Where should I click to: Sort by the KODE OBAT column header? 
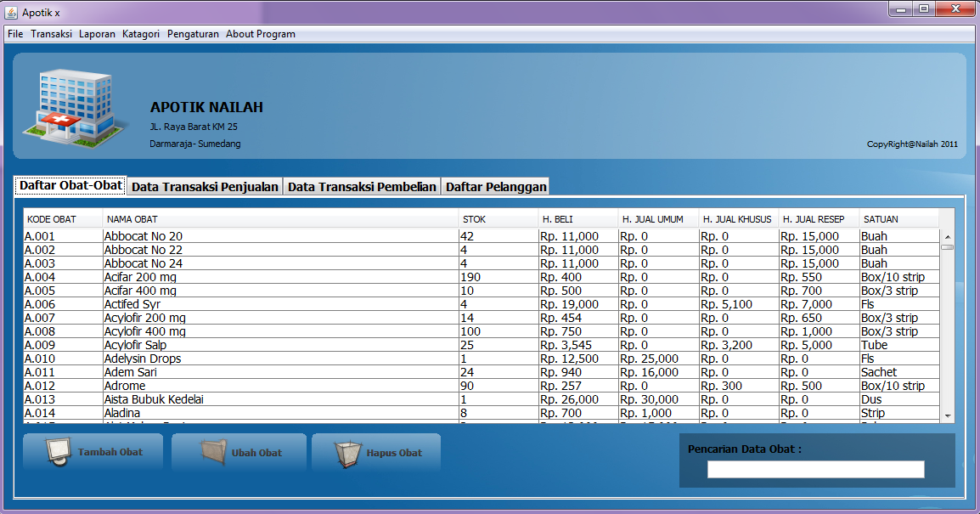click(x=63, y=219)
